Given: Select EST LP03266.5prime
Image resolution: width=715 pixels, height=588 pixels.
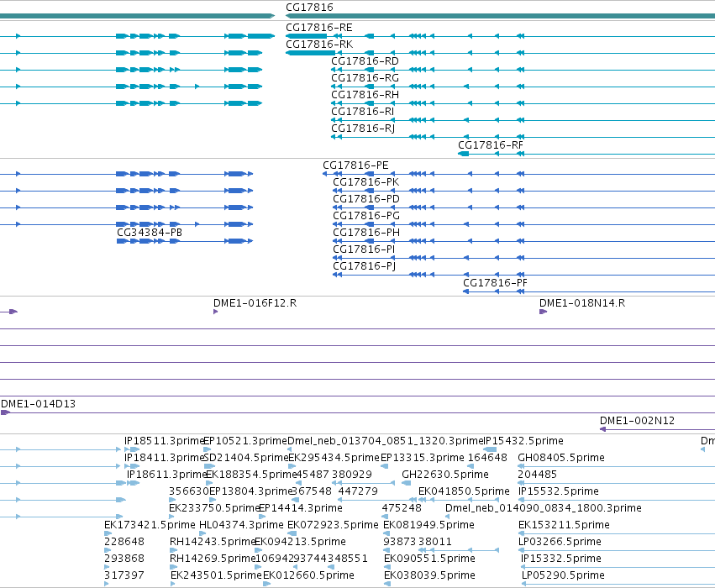Looking at the screenshot, I should (560, 542).
